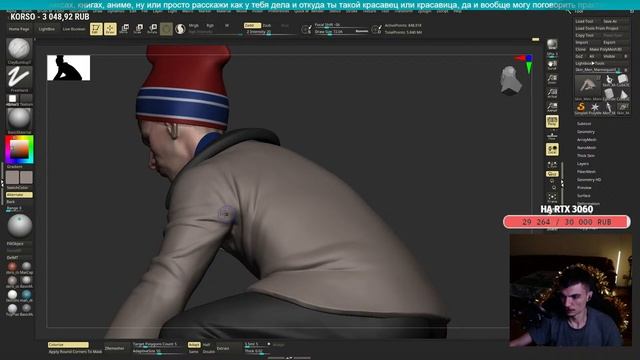Adjust the Z Intensity slider

[269, 32]
